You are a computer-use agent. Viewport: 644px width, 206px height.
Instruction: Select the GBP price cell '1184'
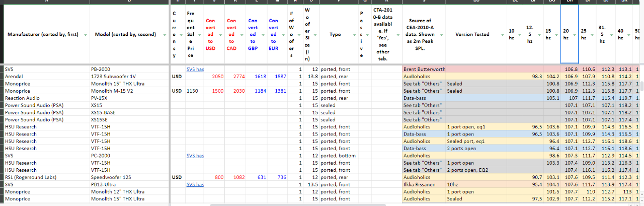[257, 91]
